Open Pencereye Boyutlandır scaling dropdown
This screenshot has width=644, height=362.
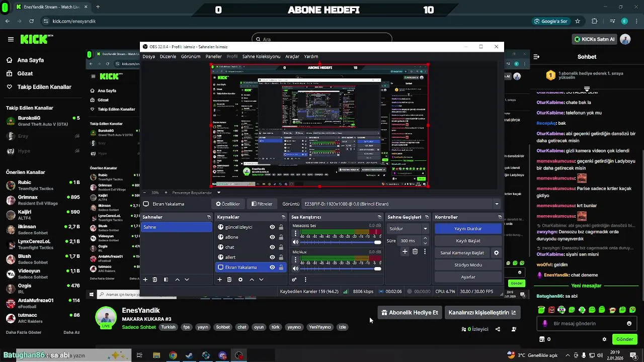(218, 193)
